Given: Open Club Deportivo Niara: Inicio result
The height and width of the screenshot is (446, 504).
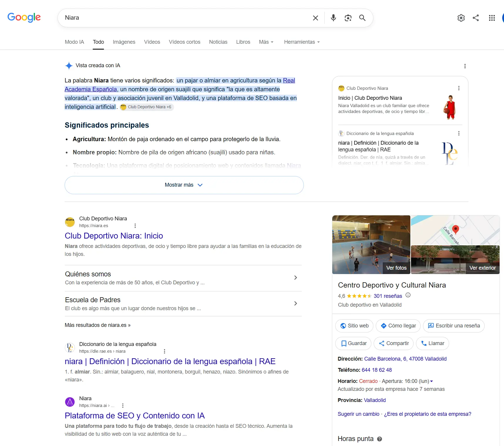Looking at the screenshot, I should (114, 236).
